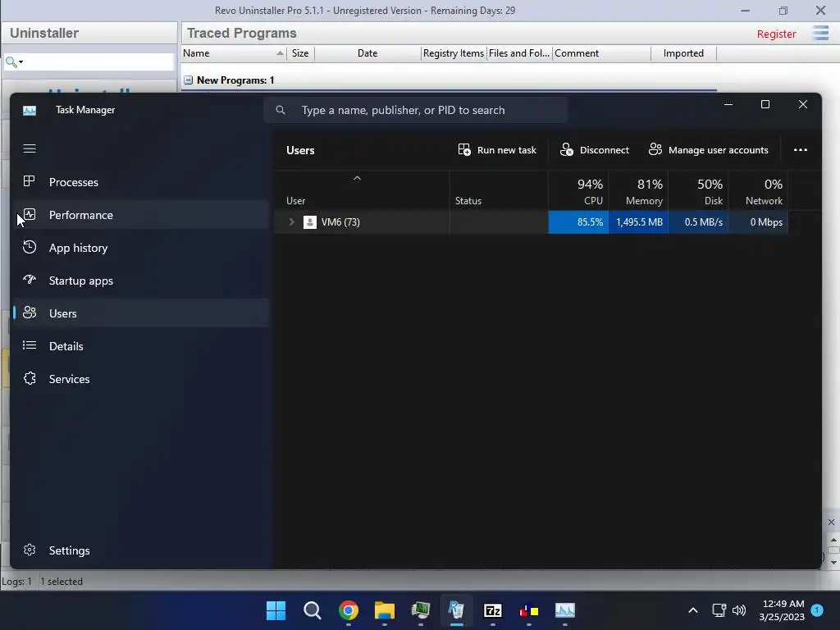Screen dimensions: 840x630
Task: Go to Details page
Action: pos(141,345)
